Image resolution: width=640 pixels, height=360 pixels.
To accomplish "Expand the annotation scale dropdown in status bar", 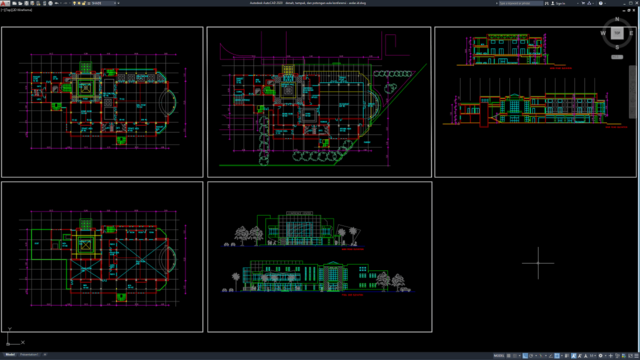I will (595, 356).
